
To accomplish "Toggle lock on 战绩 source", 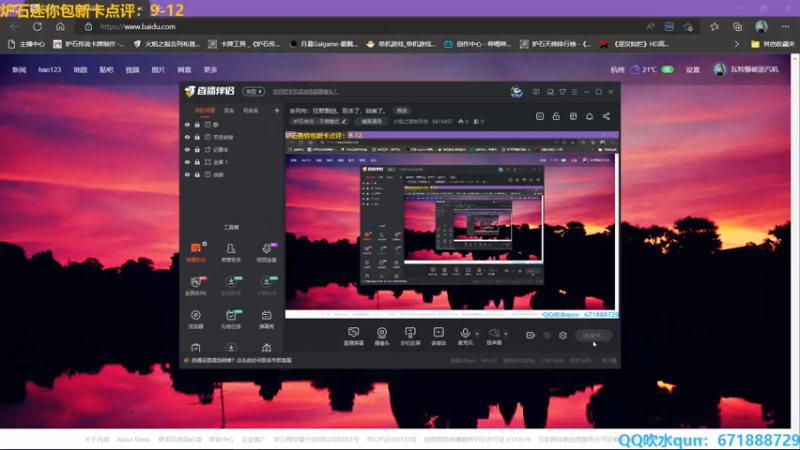I will (197, 174).
